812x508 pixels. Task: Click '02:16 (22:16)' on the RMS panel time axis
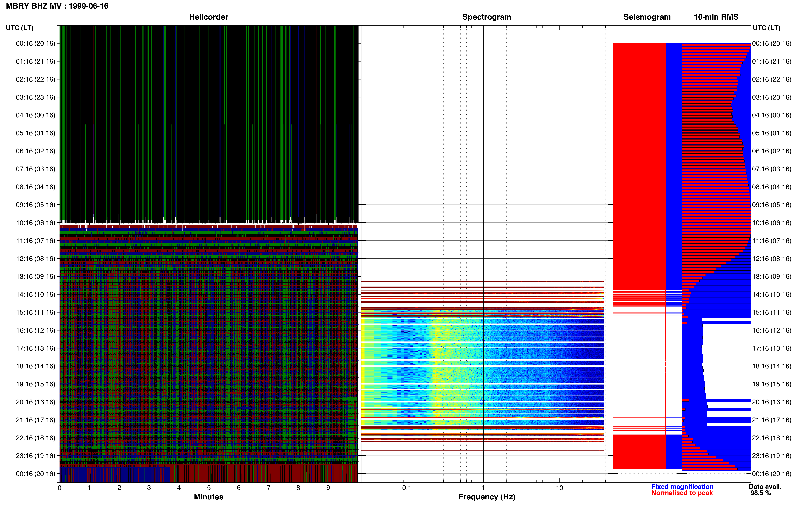[772, 79]
